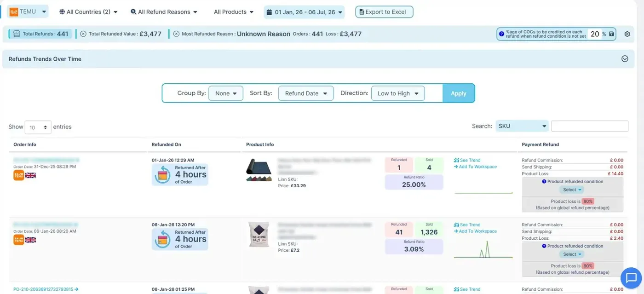
Task: Click the De-Icing Salt product thumbnail
Action: tap(259, 235)
